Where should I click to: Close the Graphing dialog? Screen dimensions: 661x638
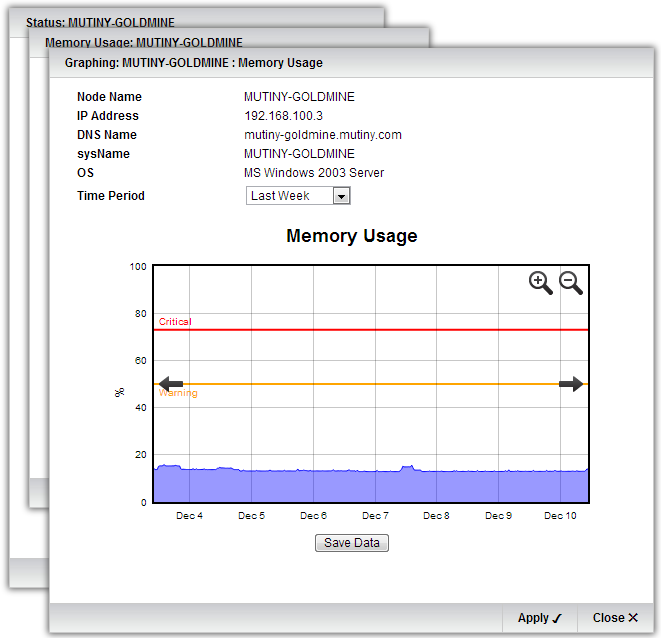click(615, 618)
